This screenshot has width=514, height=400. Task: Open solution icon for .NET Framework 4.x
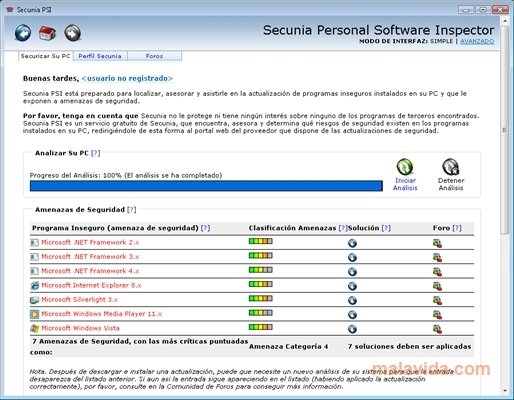pos(352,272)
